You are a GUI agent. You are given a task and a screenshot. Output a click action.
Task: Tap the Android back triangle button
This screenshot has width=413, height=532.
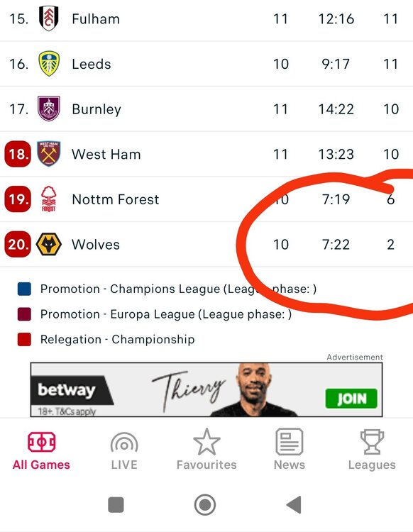pos(294,504)
